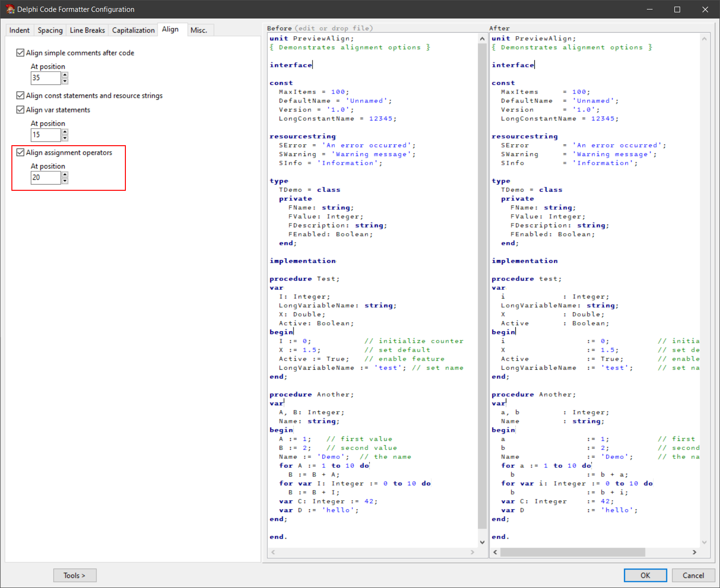The height and width of the screenshot is (588, 720).
Task: Click the assignment operators position input field
Action: click(46, 177)
